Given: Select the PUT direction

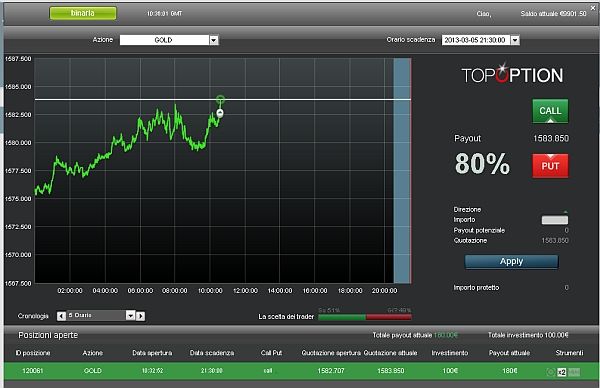Looking at the screenshot, I should point(550,166).
